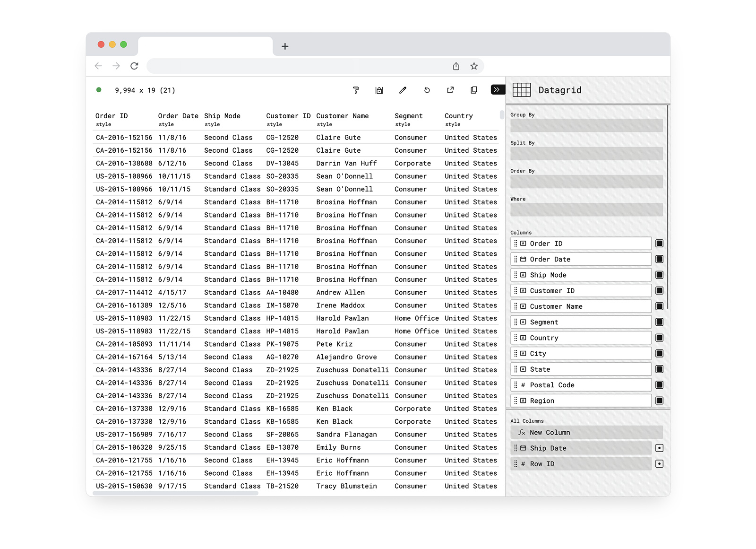Uncheck the Customer Name column checkbox
Screen dimensions: 756x549
pyautogui.click(x=660, y=306)
